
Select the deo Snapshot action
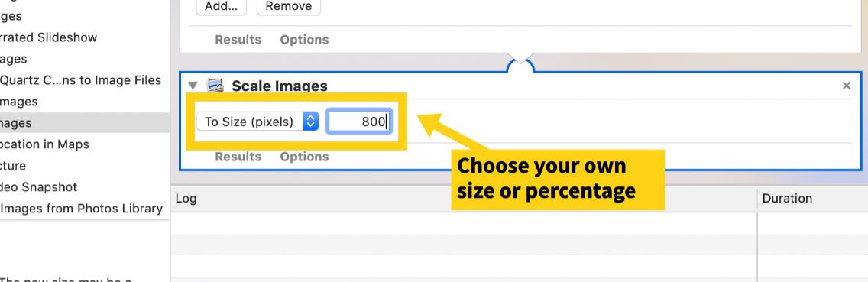pyautogui.click(x=39, y=187)
